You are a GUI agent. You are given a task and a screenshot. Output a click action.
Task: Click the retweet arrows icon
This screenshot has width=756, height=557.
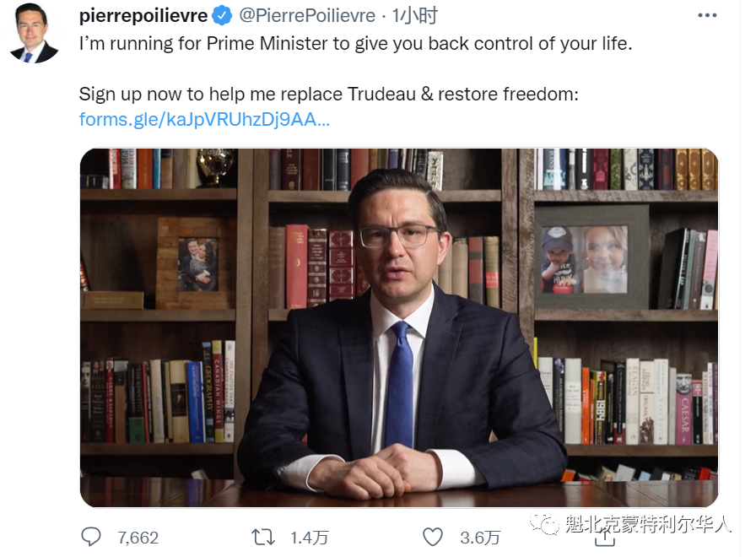click(x=262, y=537)
